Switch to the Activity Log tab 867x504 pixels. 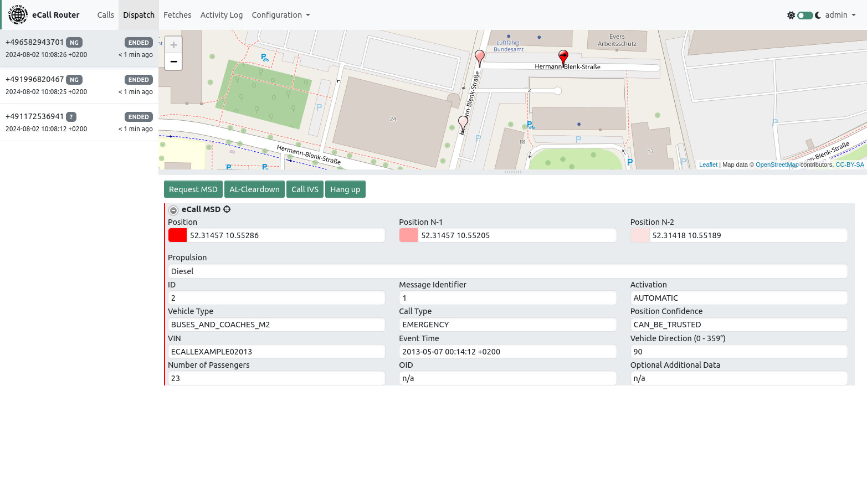pos(221,15)
